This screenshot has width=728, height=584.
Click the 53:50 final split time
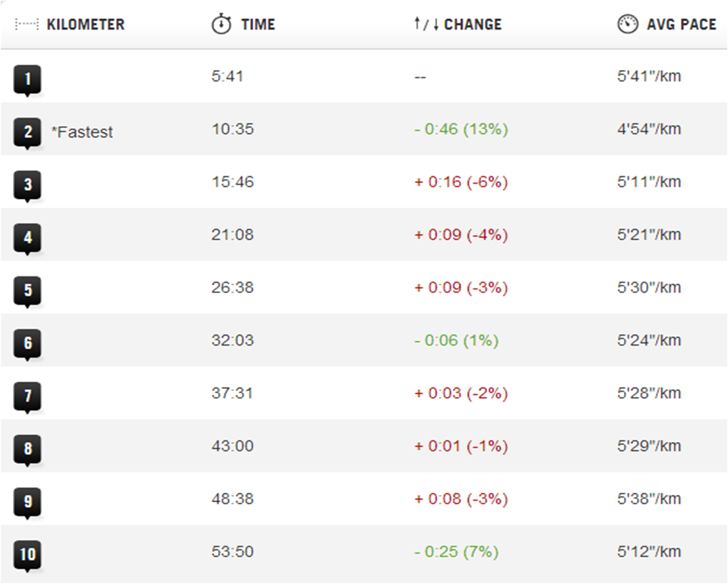pyautogui.click(x=233, y=552)
